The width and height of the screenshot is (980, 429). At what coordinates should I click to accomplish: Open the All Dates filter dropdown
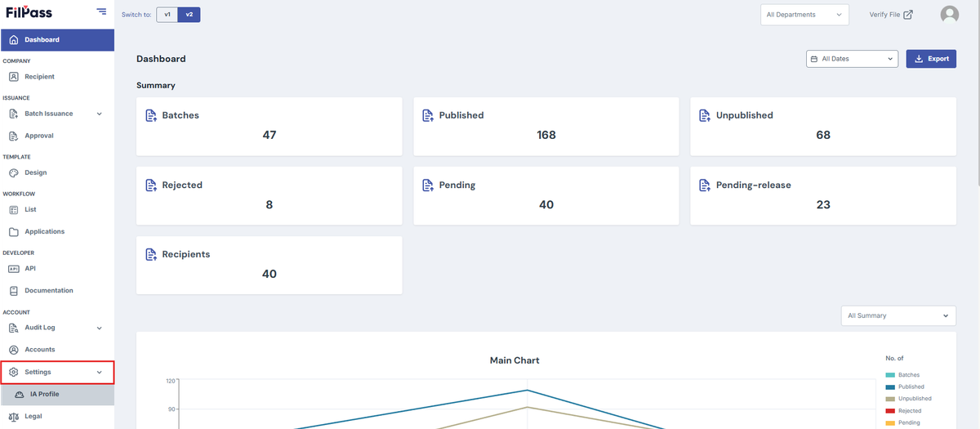pyautogui.click(x=852, y=59)
